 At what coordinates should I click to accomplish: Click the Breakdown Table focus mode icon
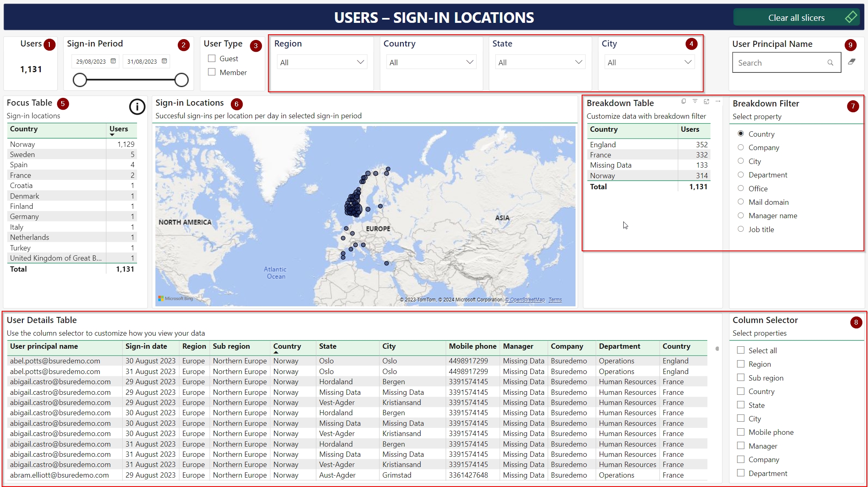[706, 101]
